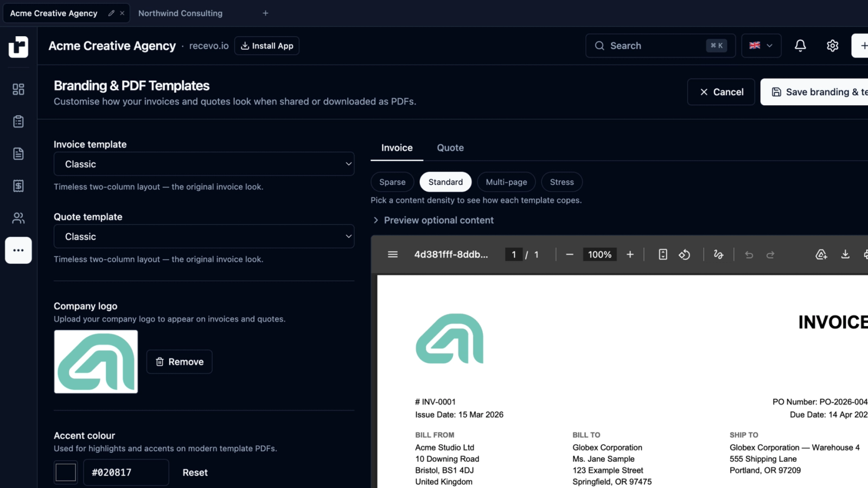The width and height of the screenshot is (868, 488).
Task: Switch to Northwind Consulting tab
Action: click(180, 13)
